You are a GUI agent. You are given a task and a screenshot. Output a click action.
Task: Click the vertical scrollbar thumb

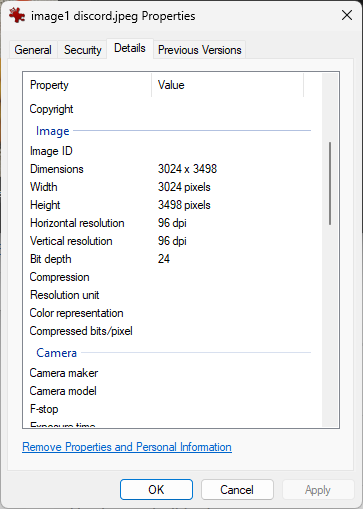330,183
